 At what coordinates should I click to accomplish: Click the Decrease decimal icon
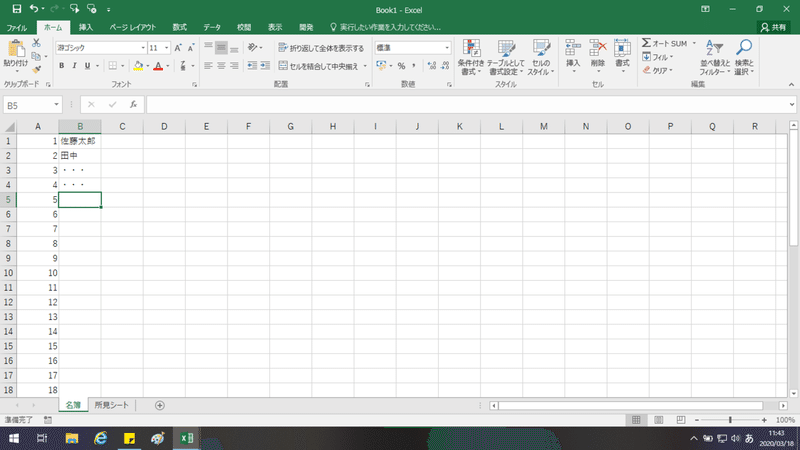click(x=445, y=66)
